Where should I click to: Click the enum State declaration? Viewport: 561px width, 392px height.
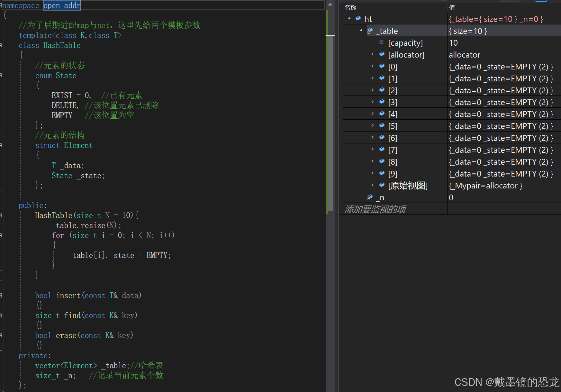[x=56, y=76]
